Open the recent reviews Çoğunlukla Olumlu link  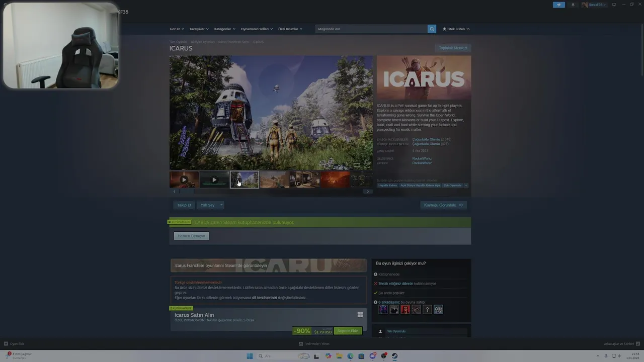426,139
